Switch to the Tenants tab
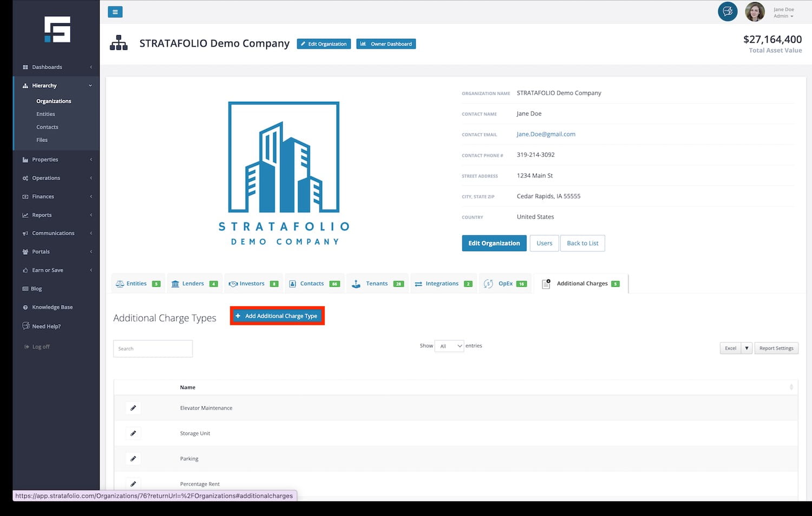812x516 pixels. click(x=377, y=283)
